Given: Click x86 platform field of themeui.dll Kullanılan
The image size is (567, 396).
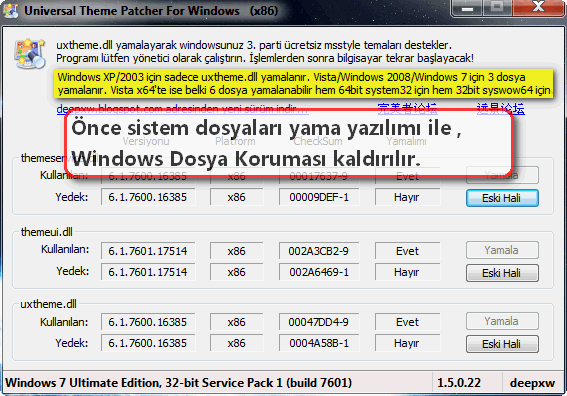Looking at the screenshot, I should (236, 251).
